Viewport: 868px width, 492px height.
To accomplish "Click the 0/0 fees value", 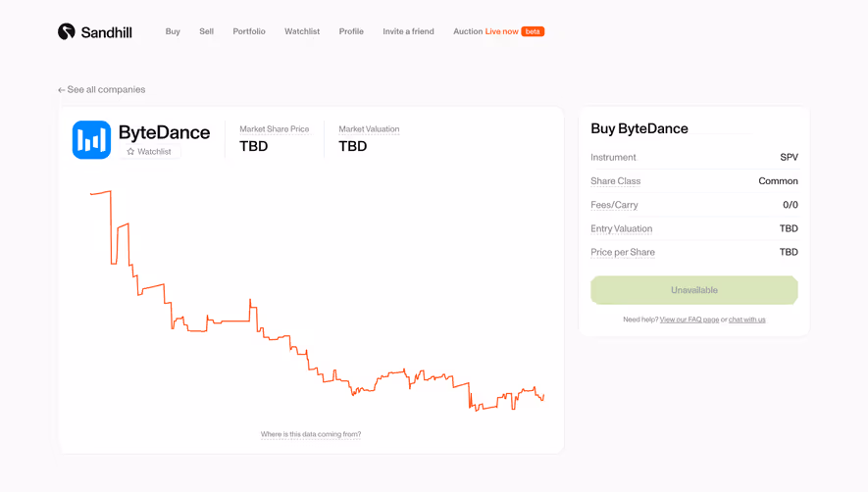I will coord(791,205).
